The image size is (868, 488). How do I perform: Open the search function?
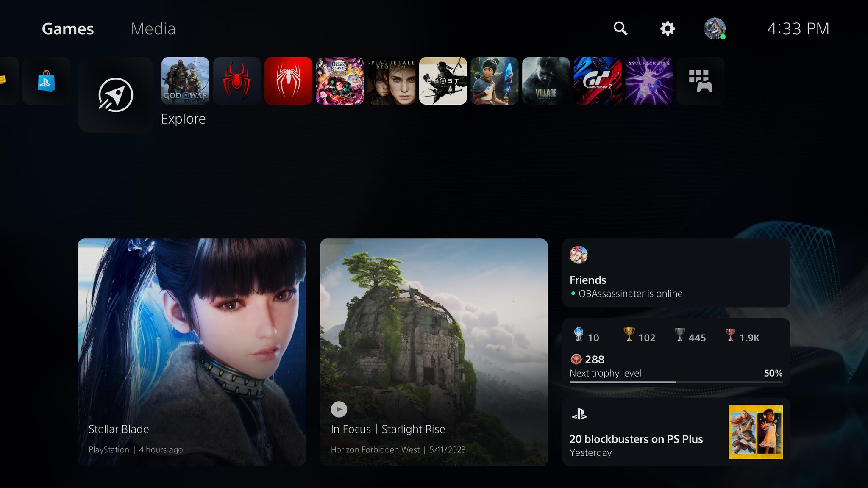click(x=620, y=28)
